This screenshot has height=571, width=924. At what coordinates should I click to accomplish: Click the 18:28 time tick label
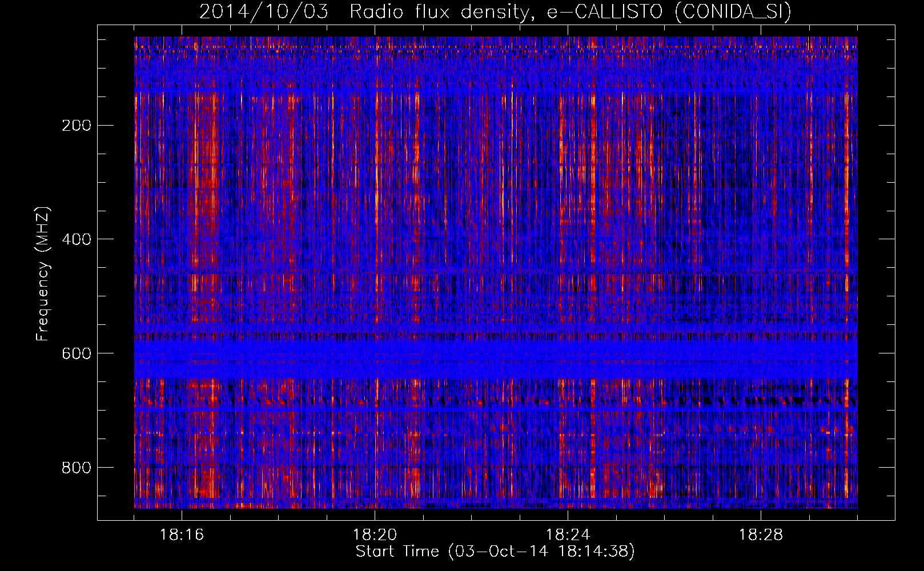coord(761,535)
